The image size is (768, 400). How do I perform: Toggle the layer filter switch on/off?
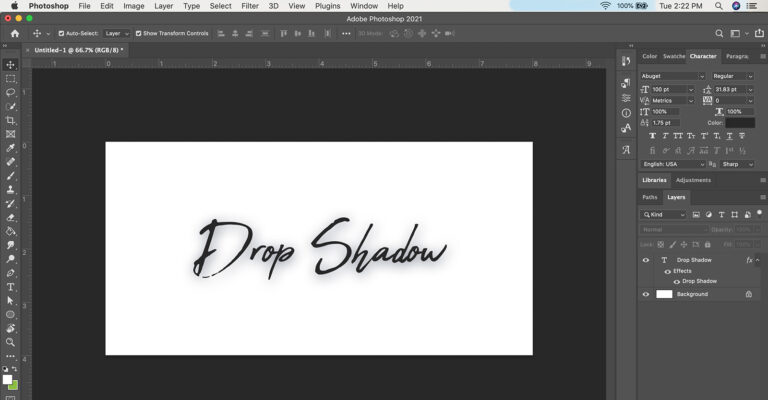tap(760, 213)
